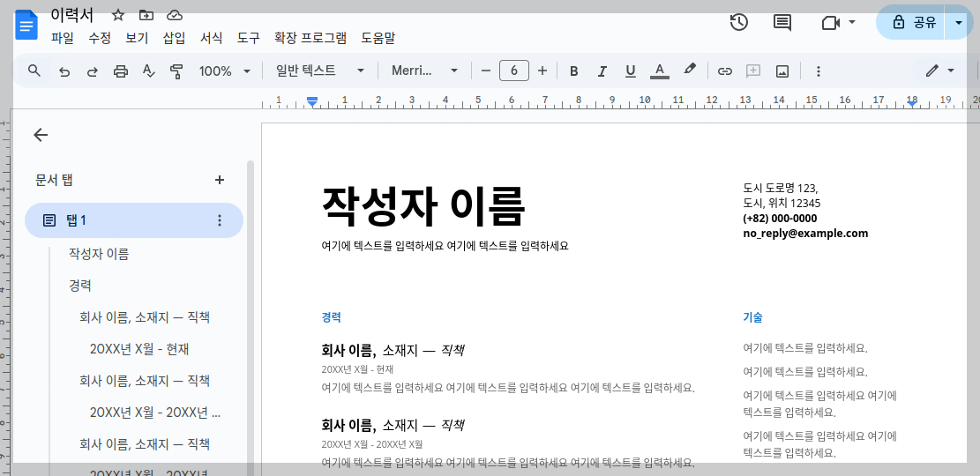The height and width of the screenshot is (476, 980).
Task: Open version history clock icon
Action: 739,23
